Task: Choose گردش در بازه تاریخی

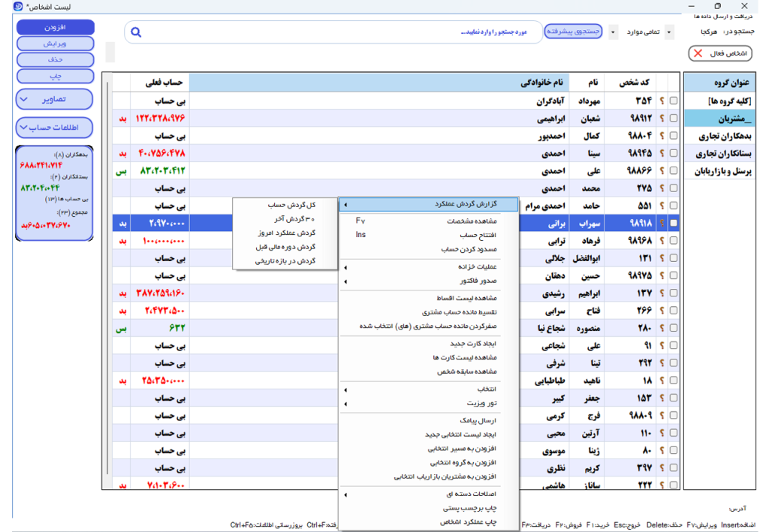Action: tap(285, 261)
